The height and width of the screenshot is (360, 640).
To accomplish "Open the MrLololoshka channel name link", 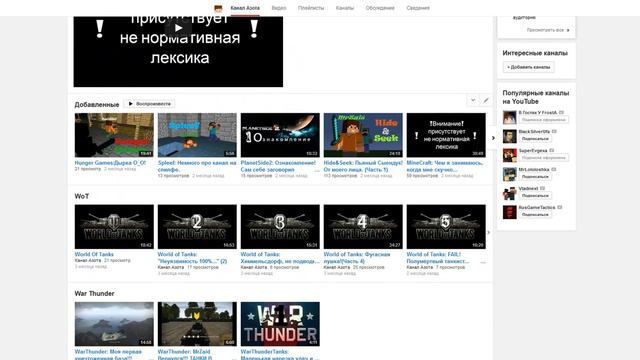I will 534,169.
